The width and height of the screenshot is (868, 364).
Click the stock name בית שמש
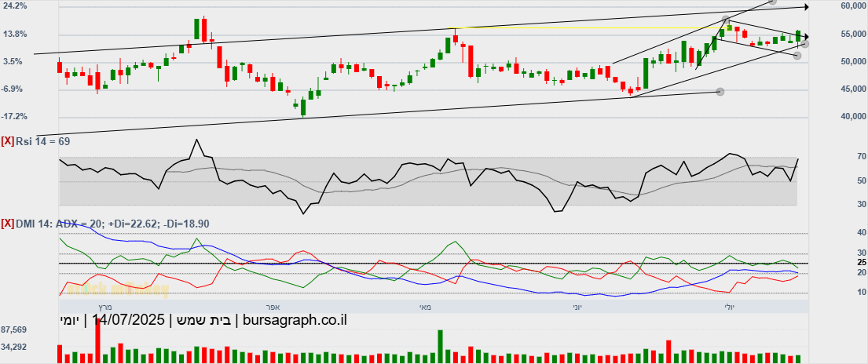(x=203, y=320)
